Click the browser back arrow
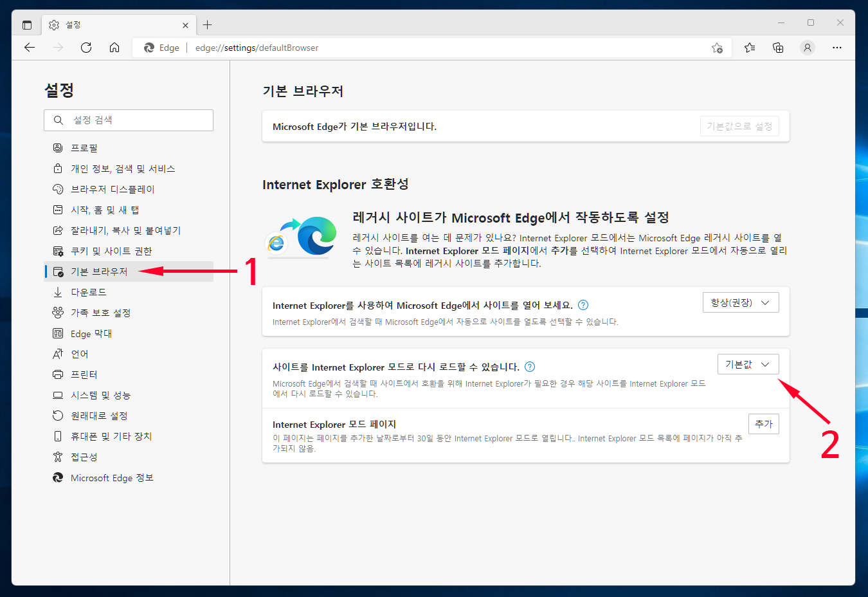 (30, 48)
